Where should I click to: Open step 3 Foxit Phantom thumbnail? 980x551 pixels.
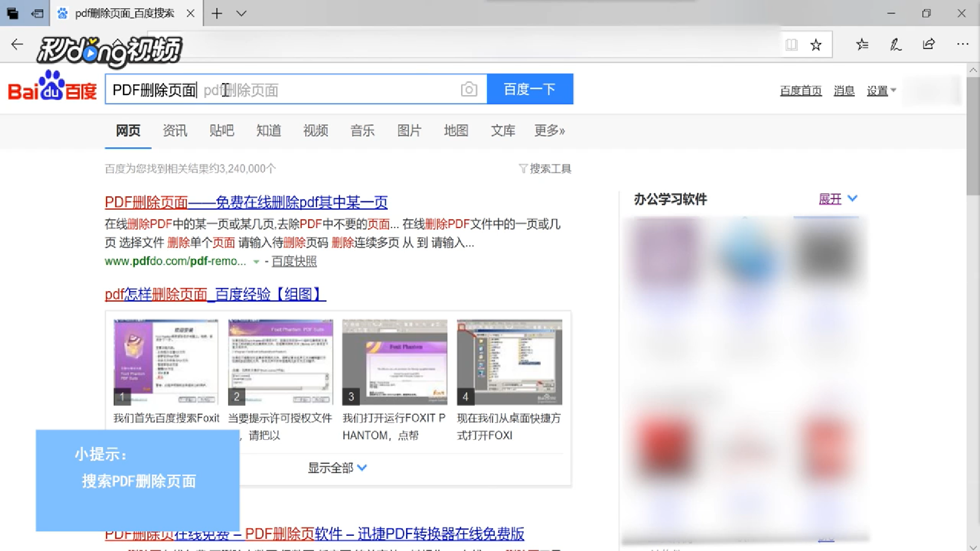click(395, 362)
